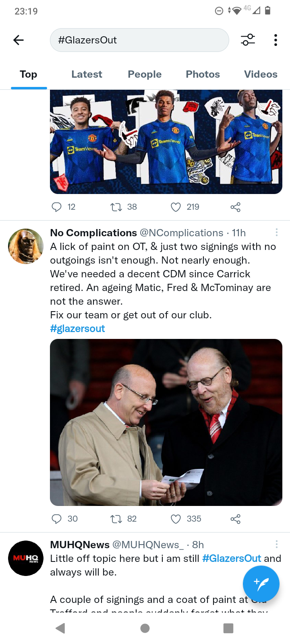Viewport: 290px width, 644px height.
Task: Tap the #GlazersOut search field
Action: (x=139, y=40)
